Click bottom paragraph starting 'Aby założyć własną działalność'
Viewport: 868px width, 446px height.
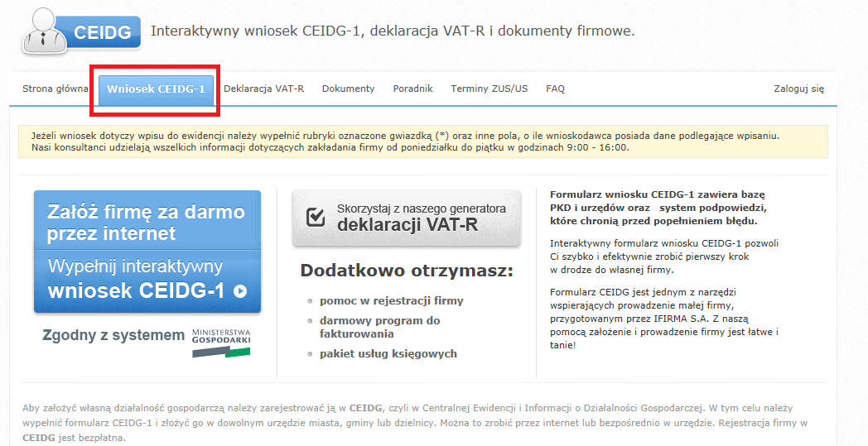[x=415, y=423]
